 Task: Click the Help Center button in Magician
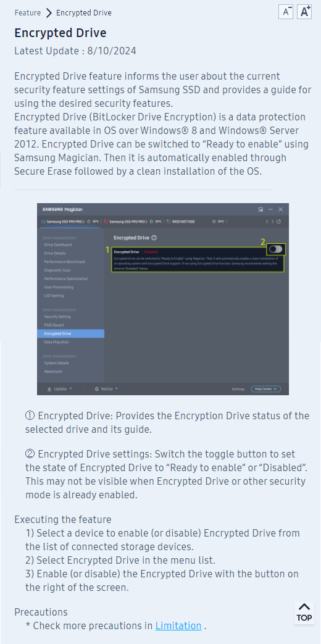pos(266,389)
